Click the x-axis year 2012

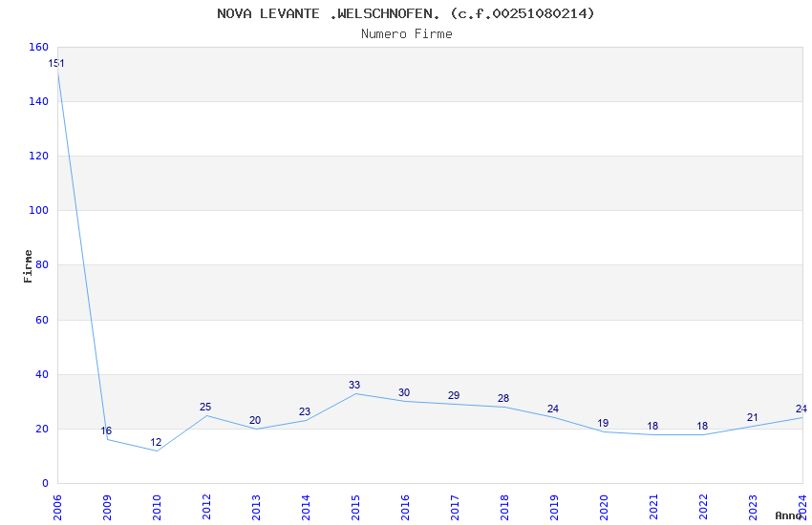tap(206, 508)
